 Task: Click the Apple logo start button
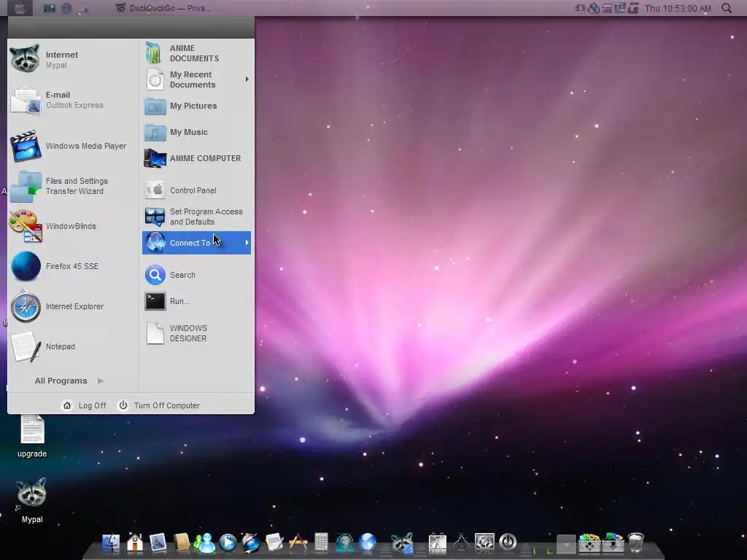click(20, 8)
